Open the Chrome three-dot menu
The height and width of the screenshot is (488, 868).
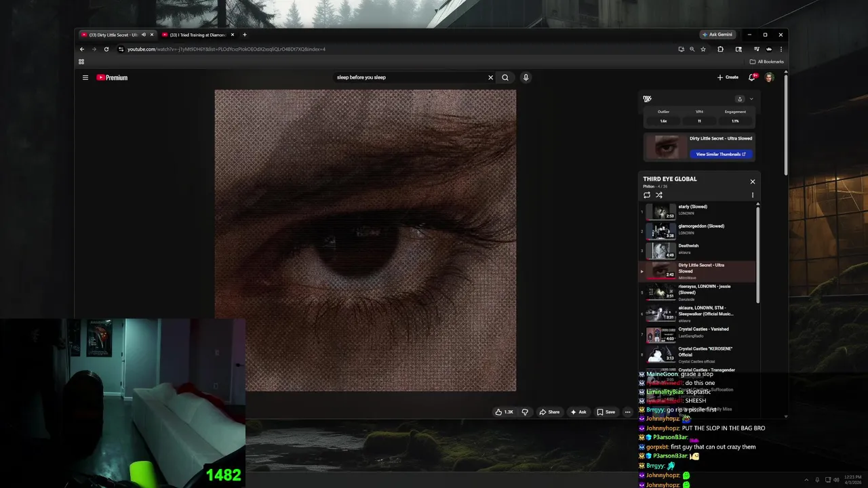[781, 49]
